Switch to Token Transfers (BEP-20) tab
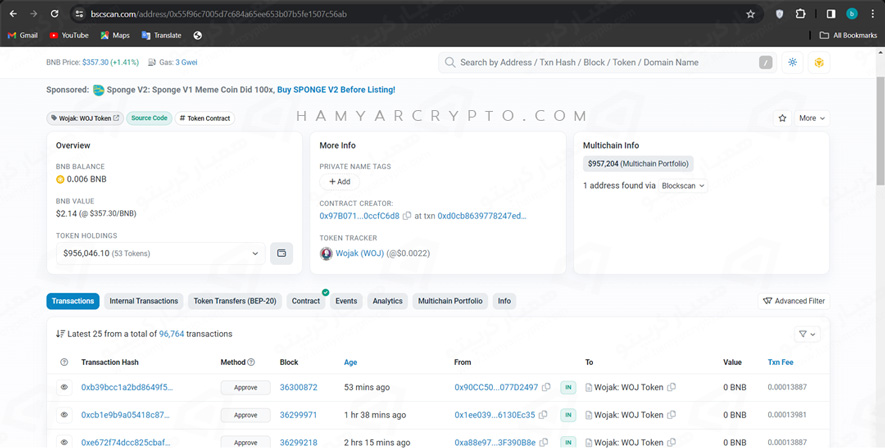This screenshot has width=885, height=448. click(x=235, y=301)
